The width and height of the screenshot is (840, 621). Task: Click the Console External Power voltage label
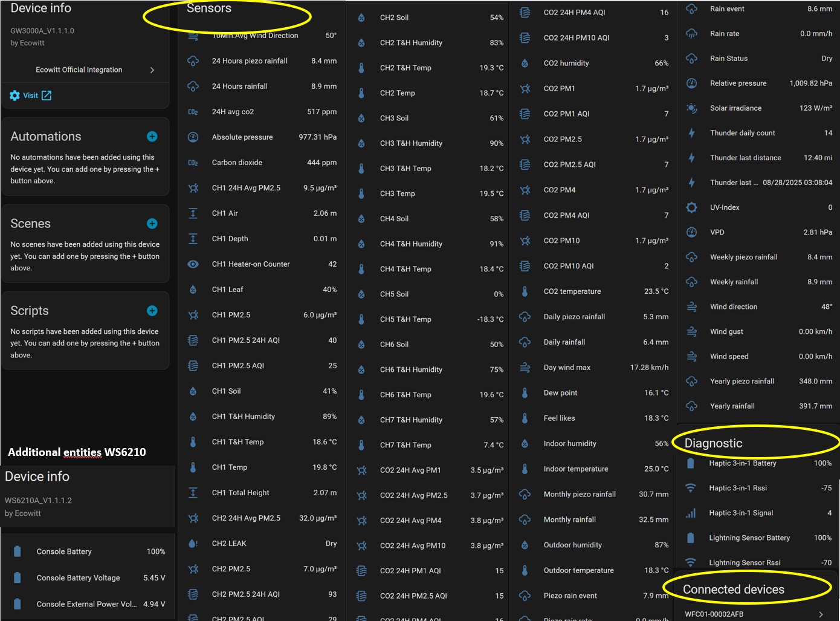[x=86, y=604]
